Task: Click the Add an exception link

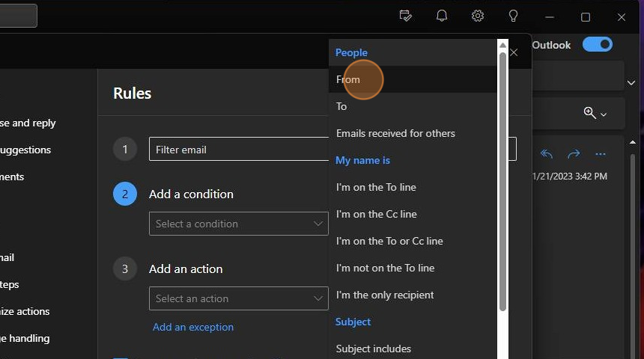Action: click(x=193, y=327)
